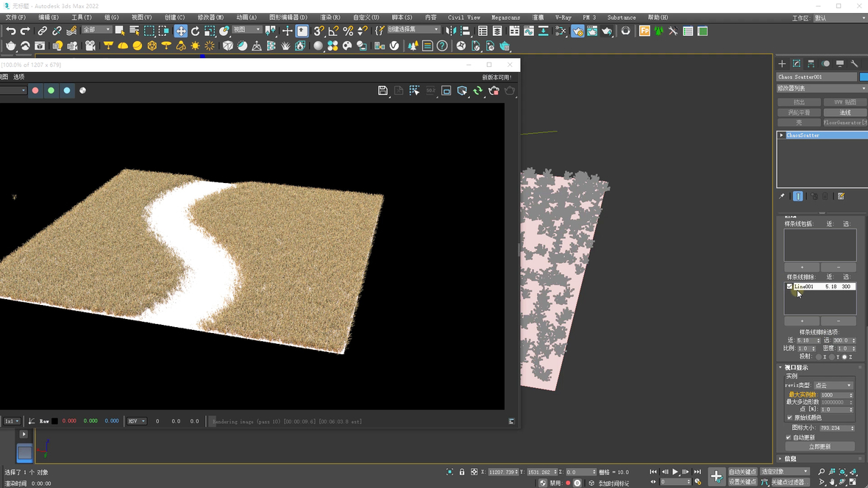Uncheck the Line001 spline exclude checkbox
868x488 pixels.
(x=790, y=287)
